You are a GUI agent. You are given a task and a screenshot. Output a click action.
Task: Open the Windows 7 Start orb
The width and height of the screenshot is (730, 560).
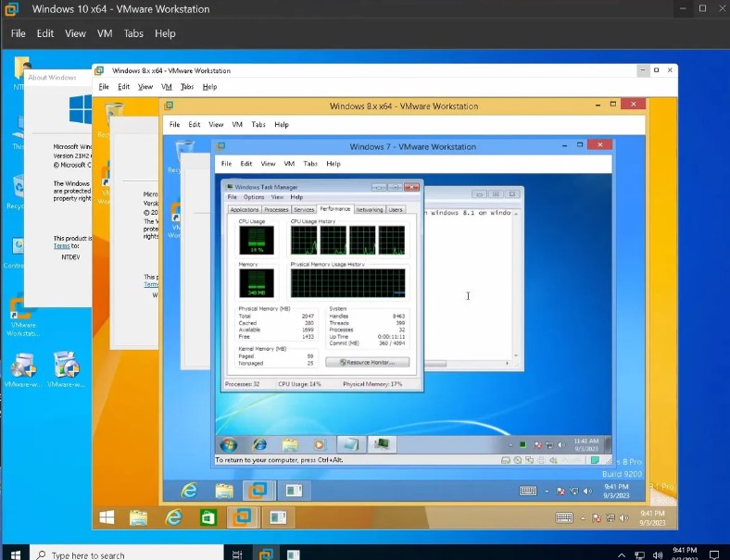coord(230,444)
